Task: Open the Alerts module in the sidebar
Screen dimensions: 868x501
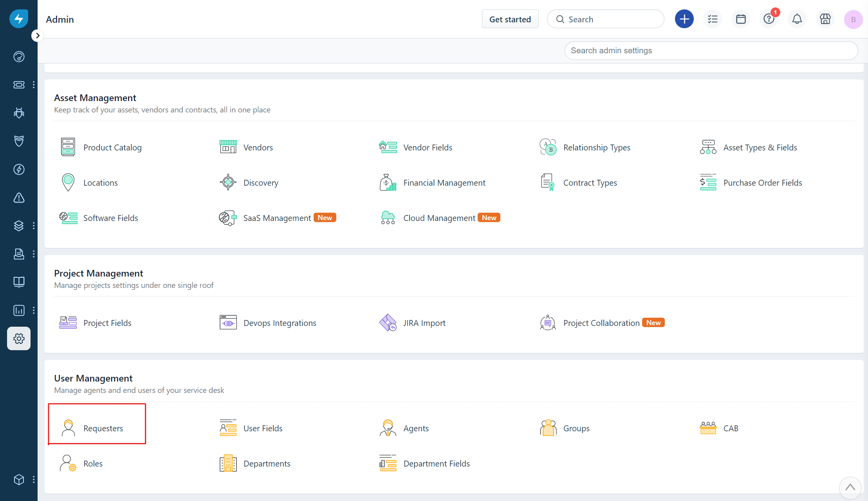Action: [18, 198]
